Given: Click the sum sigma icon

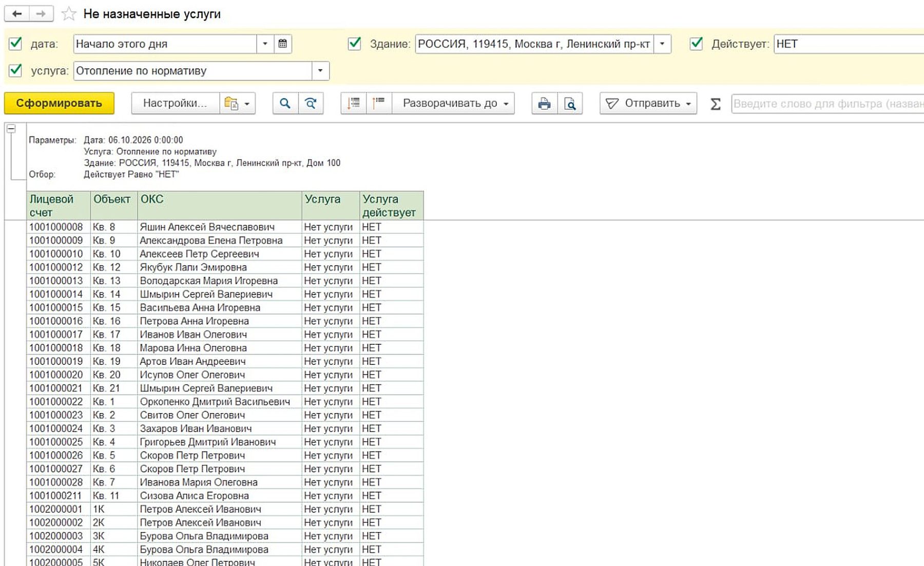Looking at the screenshot, I should (715, 104).
